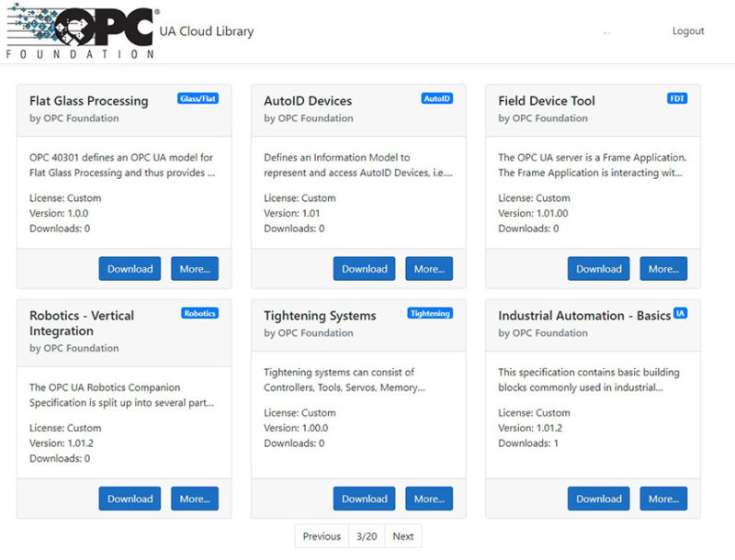
Task: Download the Field Device Tool model
Action: (598, 268)
